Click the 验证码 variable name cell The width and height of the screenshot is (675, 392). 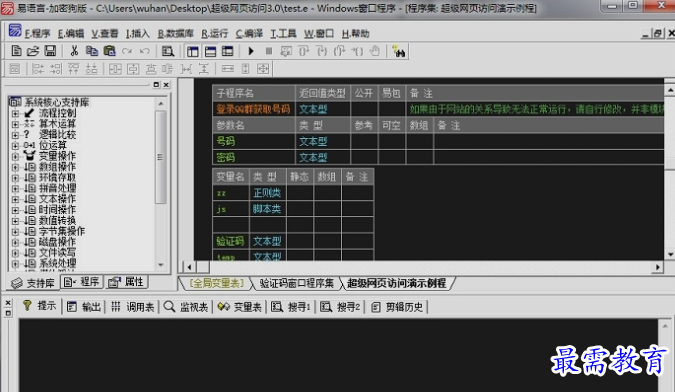[x=231, y=241]
